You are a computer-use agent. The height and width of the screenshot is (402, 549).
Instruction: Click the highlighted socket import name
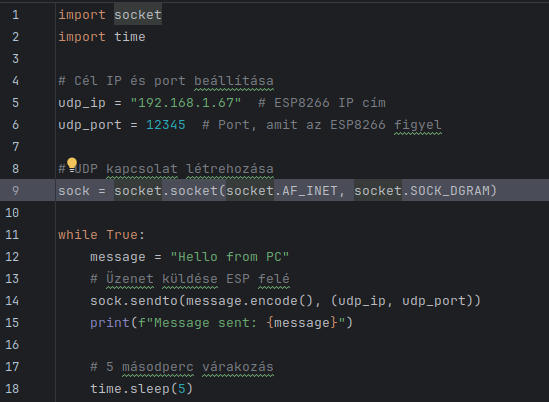point(138,15)
